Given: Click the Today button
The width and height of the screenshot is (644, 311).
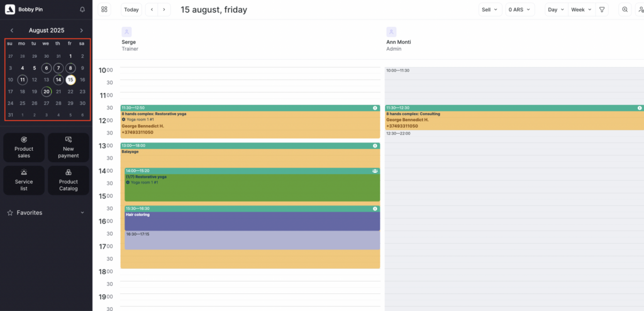Looking at the screenshot, I should 131,9.
